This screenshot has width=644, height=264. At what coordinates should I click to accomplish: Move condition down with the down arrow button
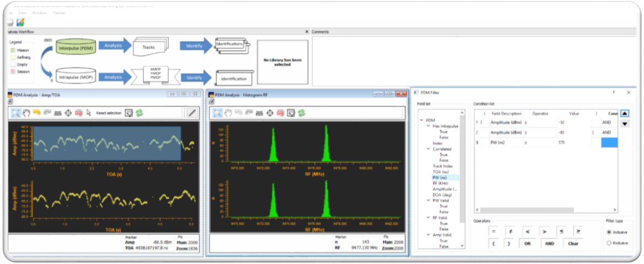624,124
